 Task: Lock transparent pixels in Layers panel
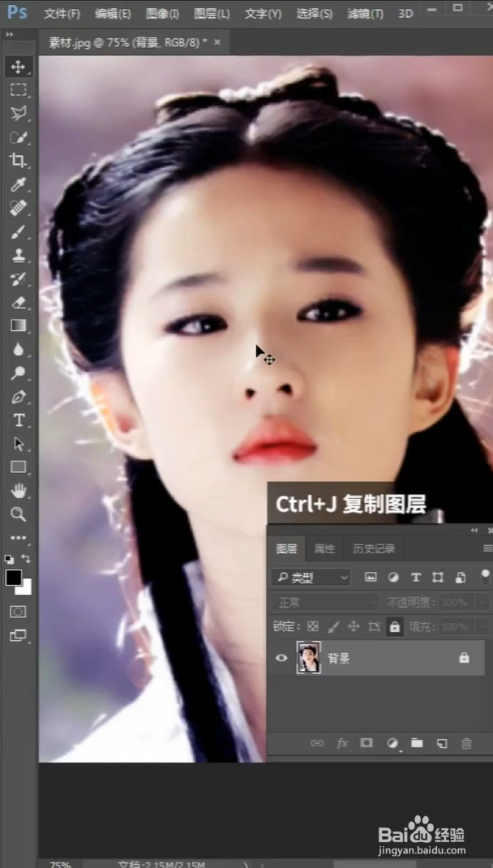(313, 626)
